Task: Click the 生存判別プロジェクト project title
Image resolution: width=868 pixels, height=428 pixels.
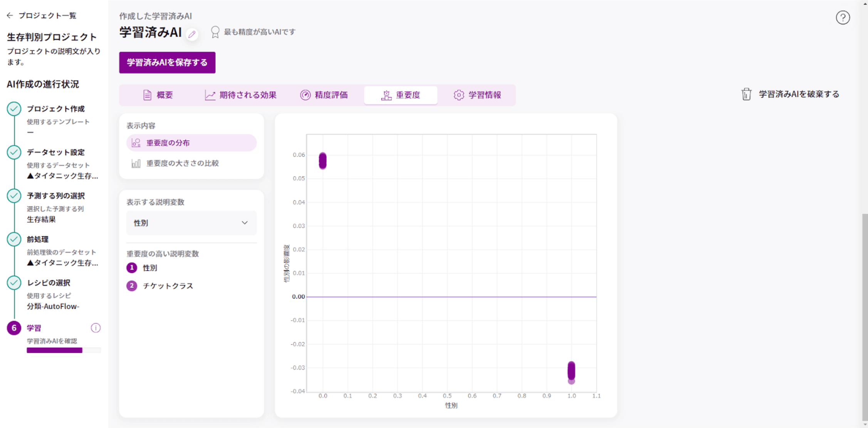Action: pos(52,37)
